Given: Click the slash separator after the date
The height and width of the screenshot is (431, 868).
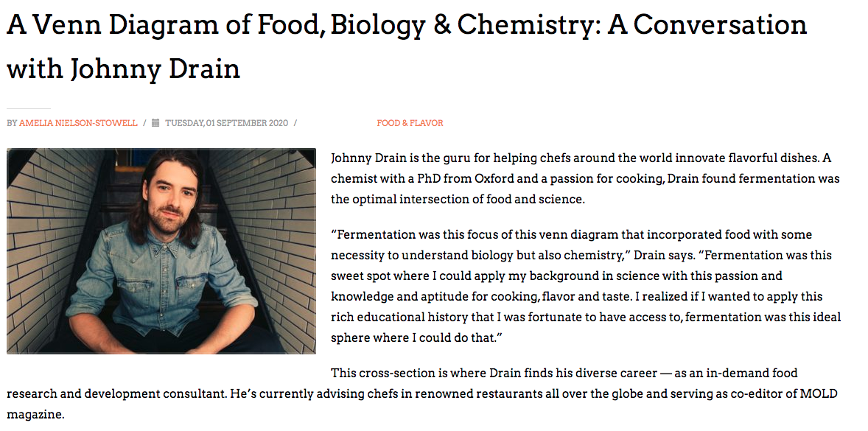Looking at the screenshot, I should 295,123.
